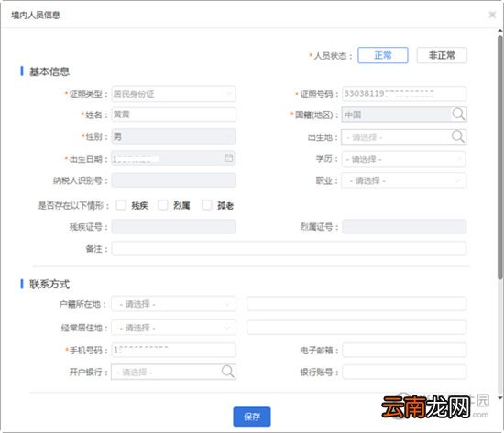Click the vertical scrollbar thumb
The image size is (504, 433).
tap(500, 157)
